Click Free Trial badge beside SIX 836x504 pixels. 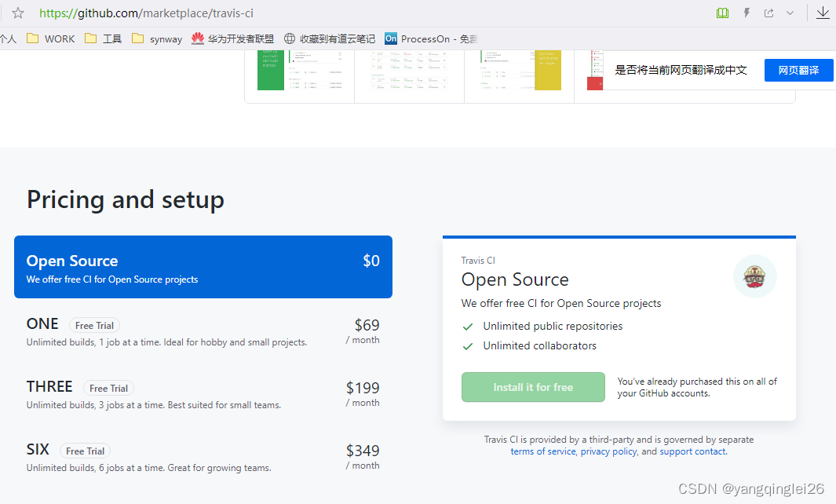coord(86,451)
